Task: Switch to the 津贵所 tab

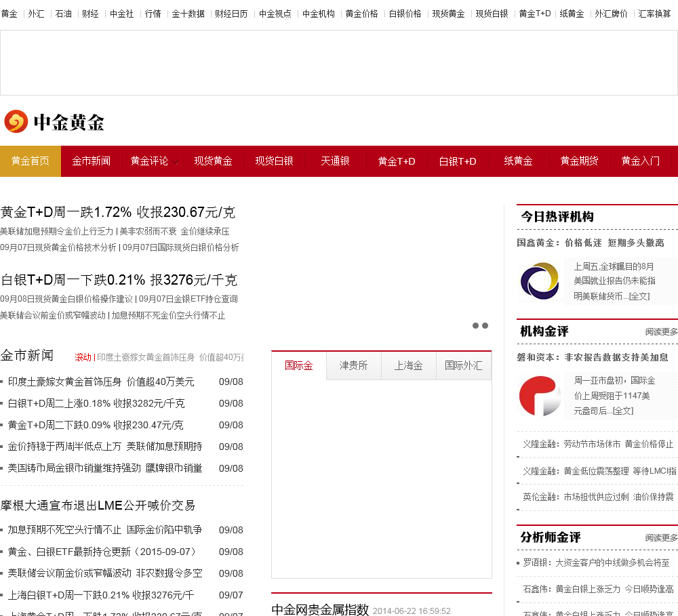Action: pyautogui.click(x=354, y=366)
